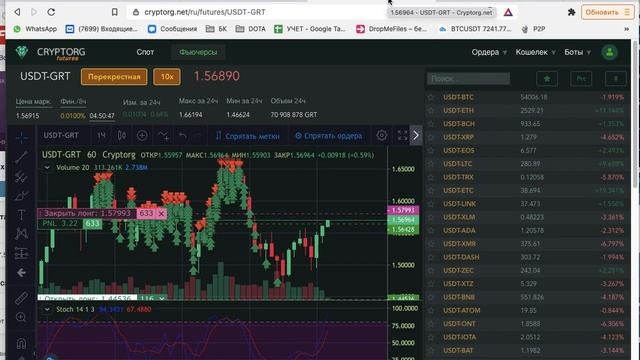Open the browser extensions puzzle icon
Image resolution: width=640 pixels, height=360 pixels.
(571, 12)
